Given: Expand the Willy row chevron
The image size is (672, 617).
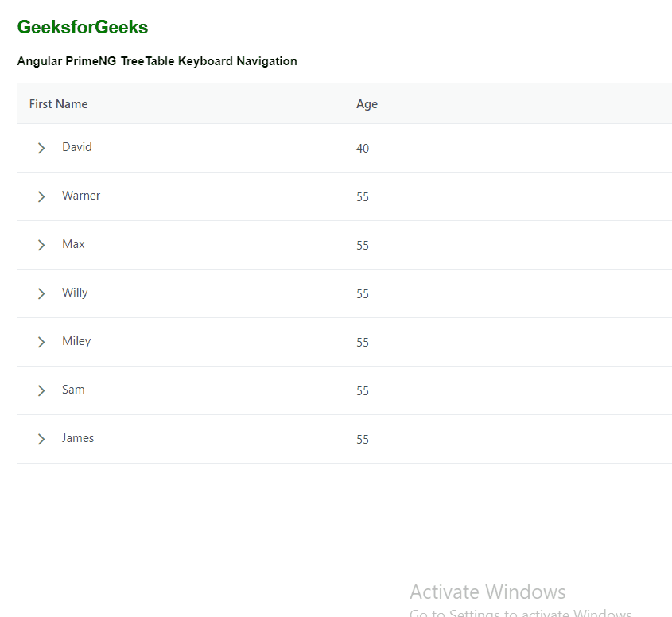Looking at the screenshot, I should point(41,293).
